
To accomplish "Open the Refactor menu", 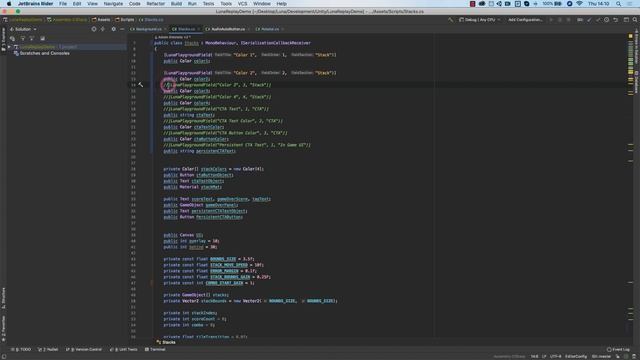I will tap(156, 4).
